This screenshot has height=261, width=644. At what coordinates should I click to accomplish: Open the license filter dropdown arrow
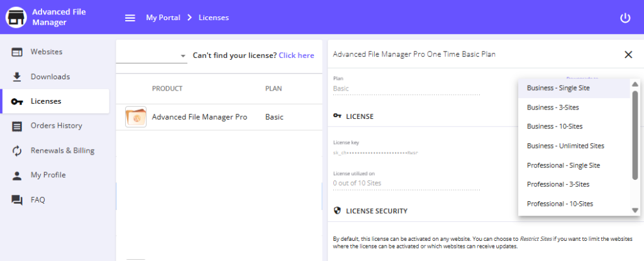coord(183,56)
